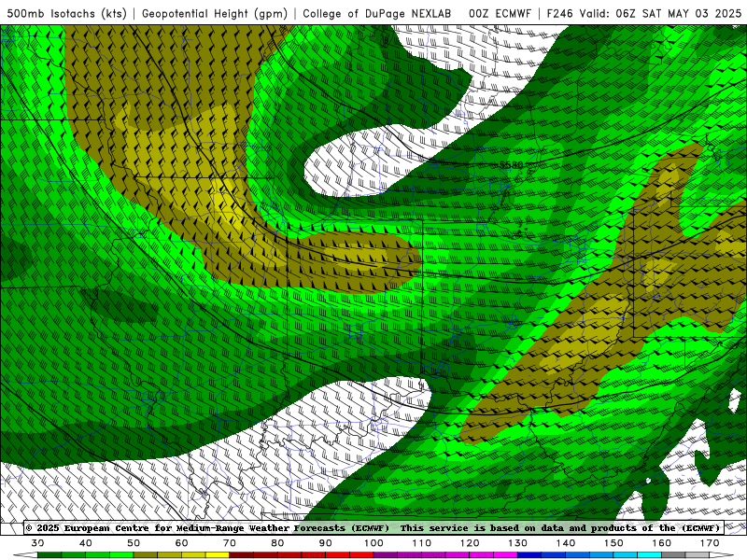Click the 'F246 Valid: 06Z SAT MAY 03 2025' text
This screenshot has width=747, height=560.
[x=644, y=13]
